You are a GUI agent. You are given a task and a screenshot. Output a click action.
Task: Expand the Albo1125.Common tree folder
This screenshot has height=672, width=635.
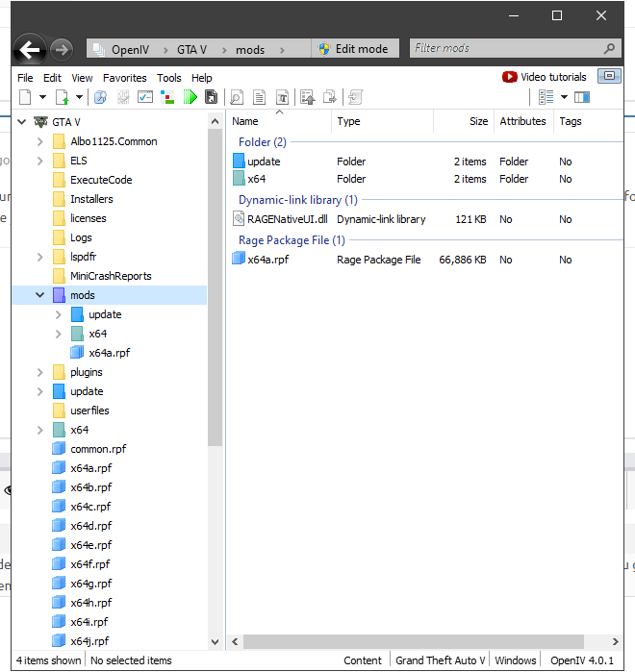coord(39,141)
